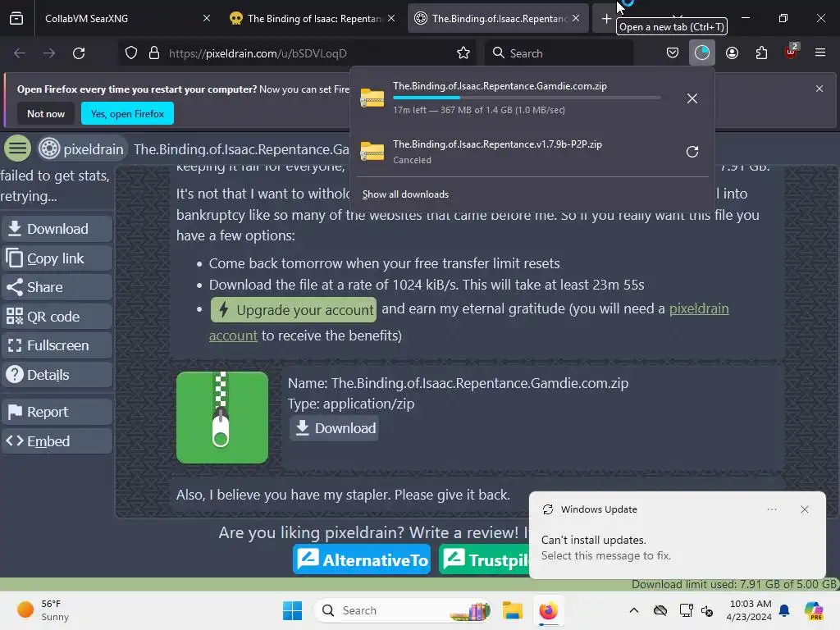
Task: Reload the current page
Action: coord(79,53)
